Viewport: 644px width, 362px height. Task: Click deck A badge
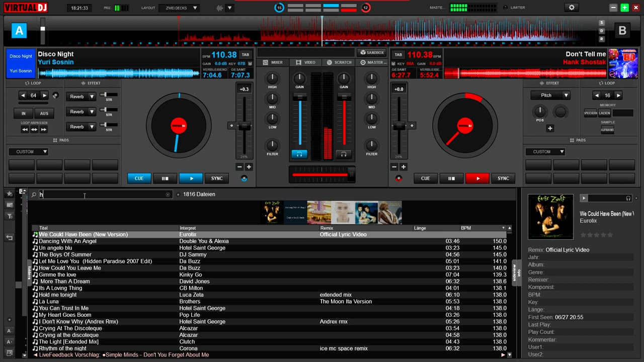(19, 31)
